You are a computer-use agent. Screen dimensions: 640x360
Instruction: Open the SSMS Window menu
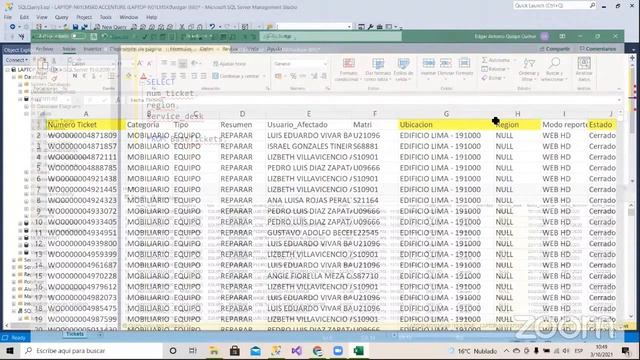click(129, 17)
